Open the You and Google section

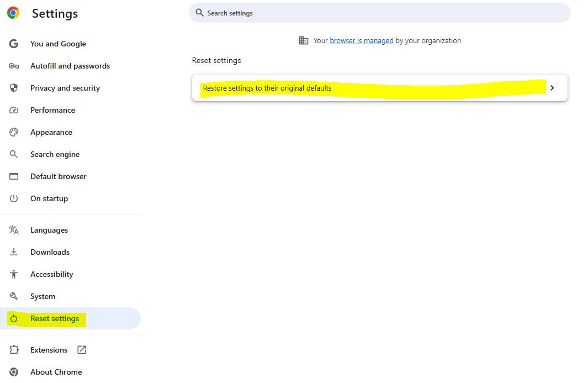pos(58,44)
